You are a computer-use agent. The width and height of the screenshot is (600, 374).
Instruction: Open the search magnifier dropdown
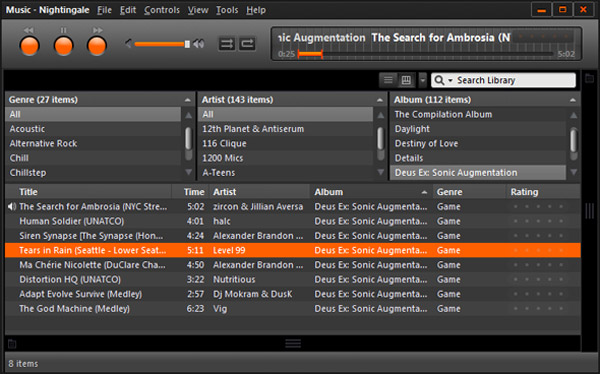click(x=444, y=80)
